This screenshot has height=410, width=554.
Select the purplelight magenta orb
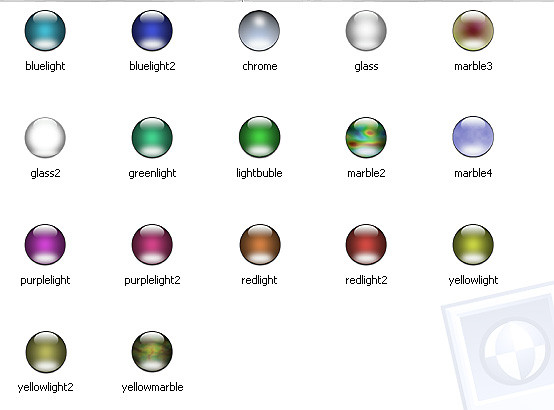click(45, 244)
